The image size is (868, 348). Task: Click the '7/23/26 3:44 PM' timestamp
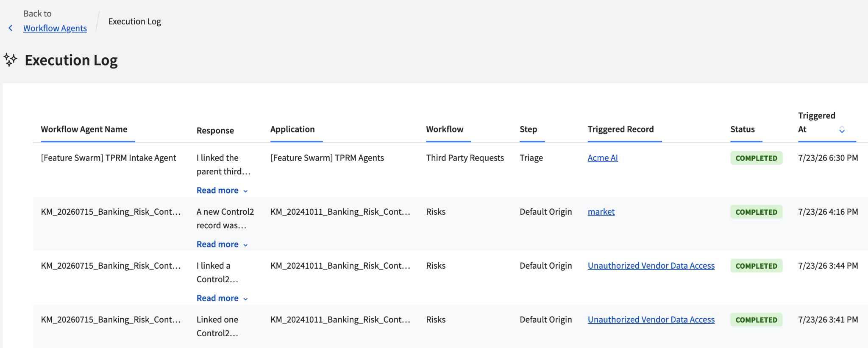pos(828,266)
